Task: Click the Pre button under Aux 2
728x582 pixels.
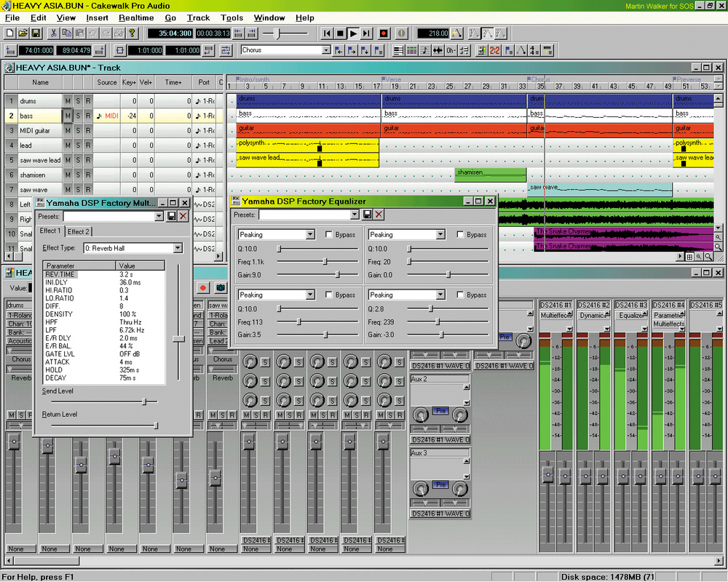Action: (440, 411)
